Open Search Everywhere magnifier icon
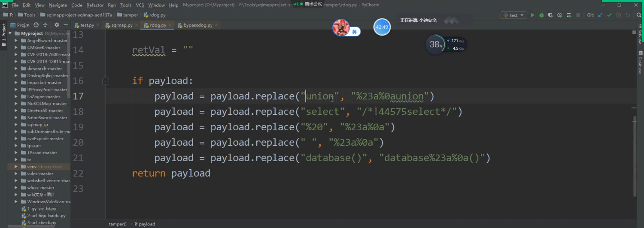 tap(638, 15)
